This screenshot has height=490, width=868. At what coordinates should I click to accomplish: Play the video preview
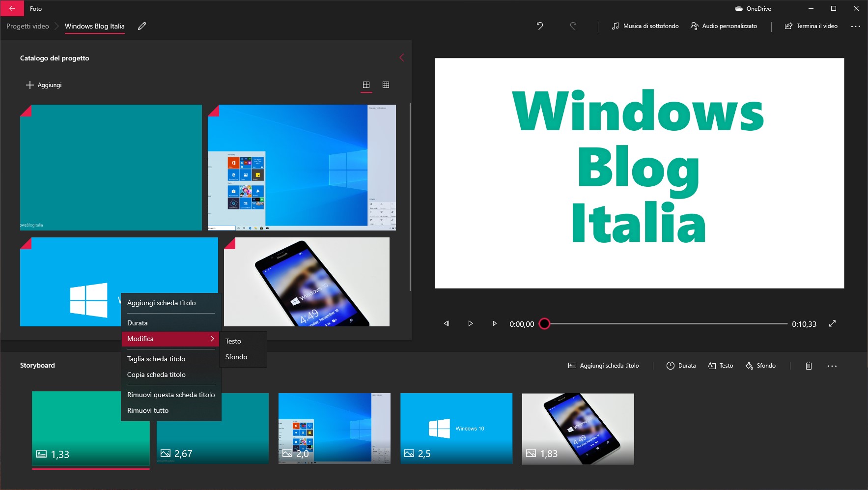tap(471, 323)
